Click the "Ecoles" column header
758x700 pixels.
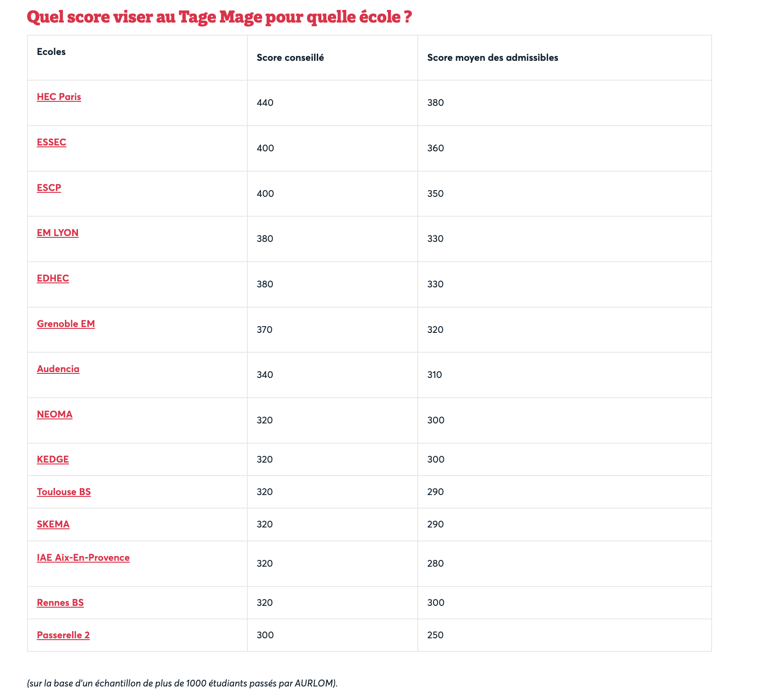tap(51, 52)
